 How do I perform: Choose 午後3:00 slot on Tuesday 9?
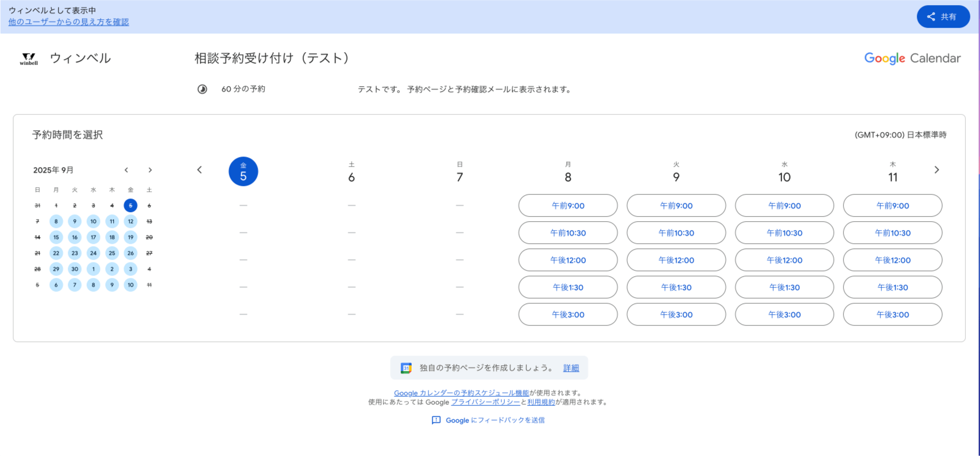[676, 314]
